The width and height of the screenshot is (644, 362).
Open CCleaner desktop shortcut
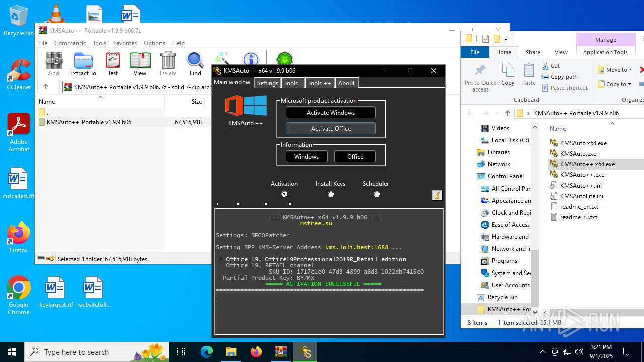pos(19,74)
